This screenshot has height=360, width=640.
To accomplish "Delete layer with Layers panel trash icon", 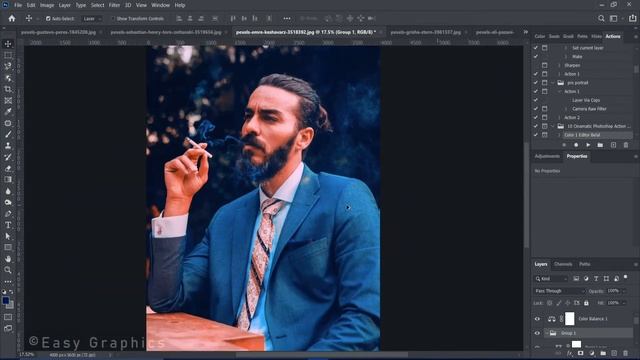I will pos(625,353).
